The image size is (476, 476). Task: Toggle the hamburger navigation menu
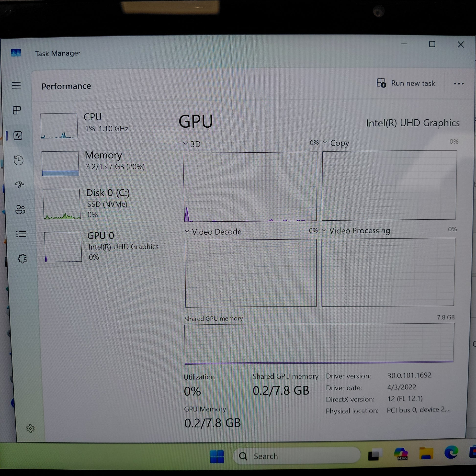tap(16, 85)
